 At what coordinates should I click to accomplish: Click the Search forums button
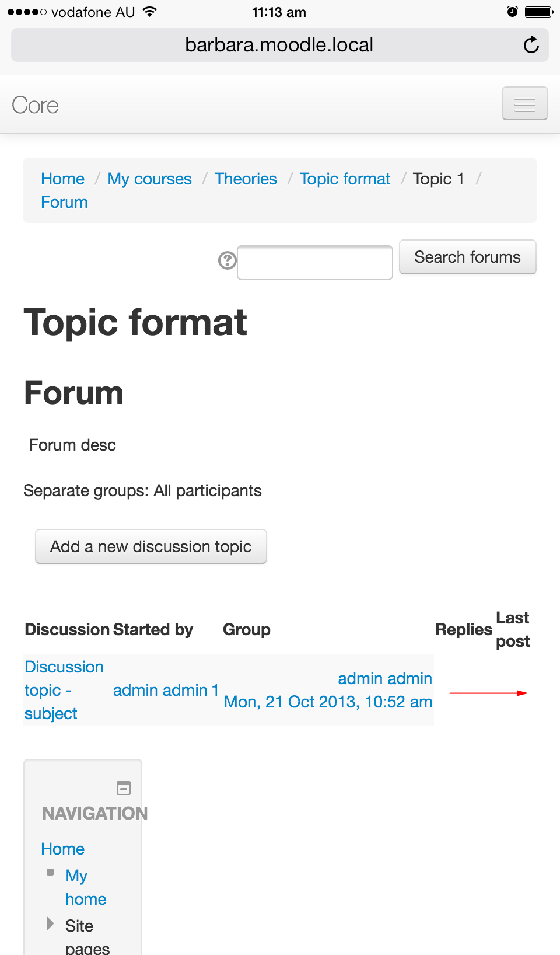(467, 257)
